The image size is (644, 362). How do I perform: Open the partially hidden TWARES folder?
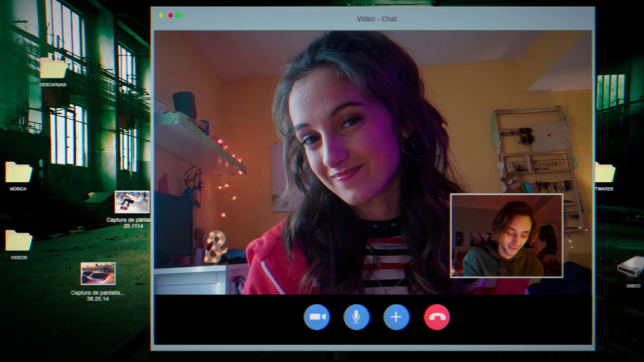[x=605, y=173]
